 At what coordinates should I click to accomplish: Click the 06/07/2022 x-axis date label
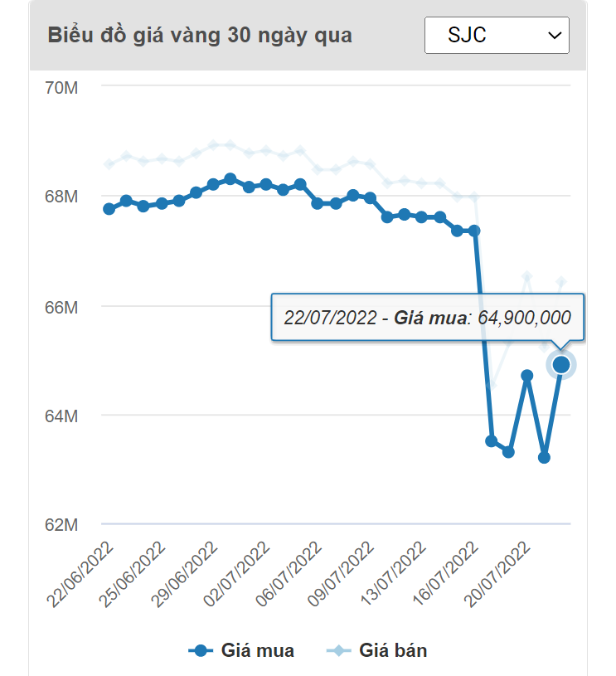[x=290, y=575]
